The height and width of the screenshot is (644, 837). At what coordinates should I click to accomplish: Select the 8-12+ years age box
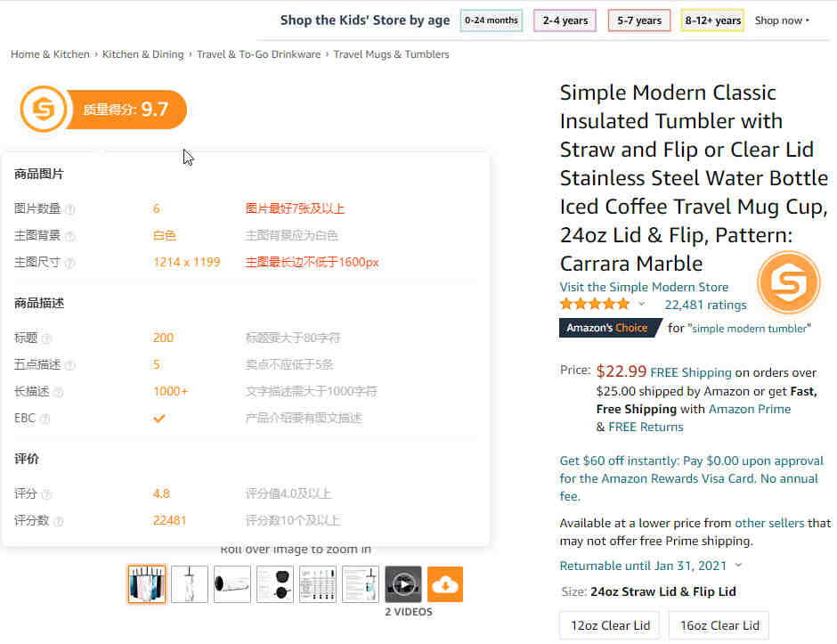point(712,20)
